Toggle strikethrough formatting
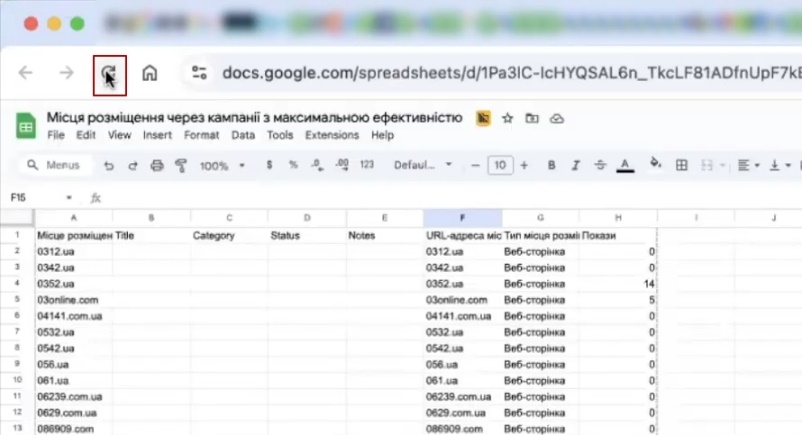The width and height of the screenshot is (802, 435). pos(600,165)
